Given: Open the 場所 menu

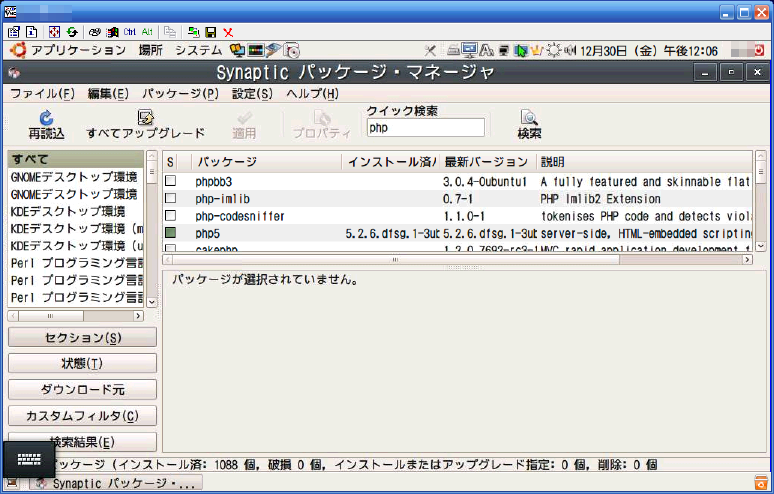Looking at the screenshot, I should [x=151, y=50].
